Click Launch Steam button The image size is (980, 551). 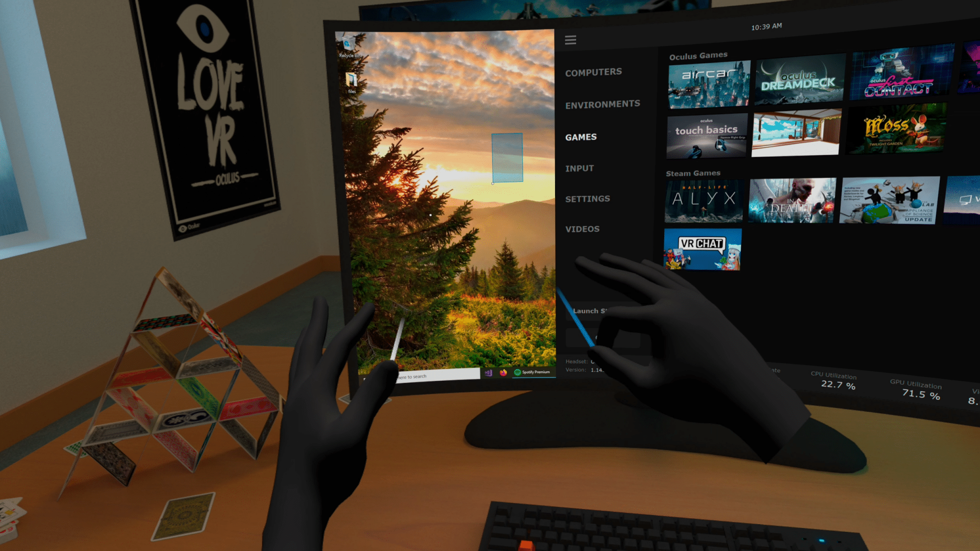590,310
